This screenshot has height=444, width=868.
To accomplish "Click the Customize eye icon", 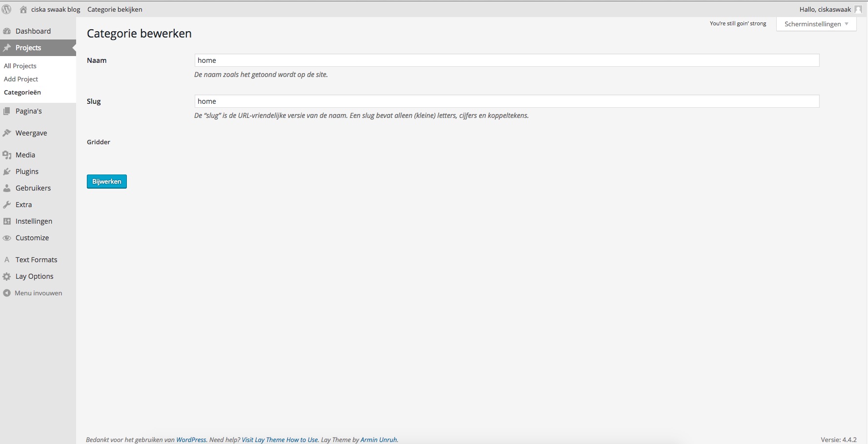I will (x=7, y=238).
